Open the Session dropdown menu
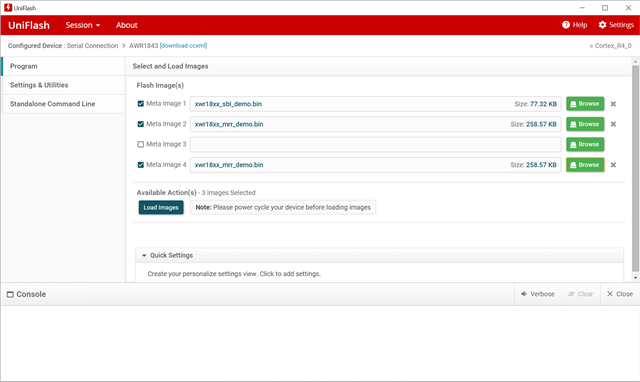This screenshot has height=382, width=640. pyautogui.click(x=82, y=25)
